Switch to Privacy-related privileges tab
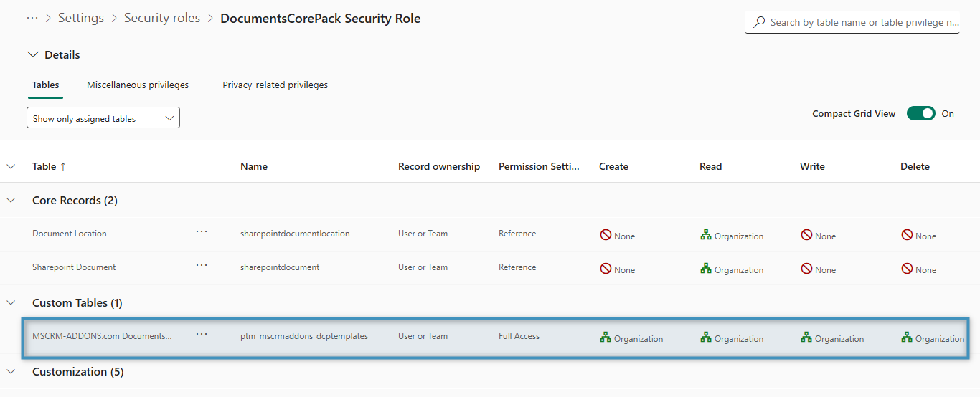980x397 pixels. (275, 85)
